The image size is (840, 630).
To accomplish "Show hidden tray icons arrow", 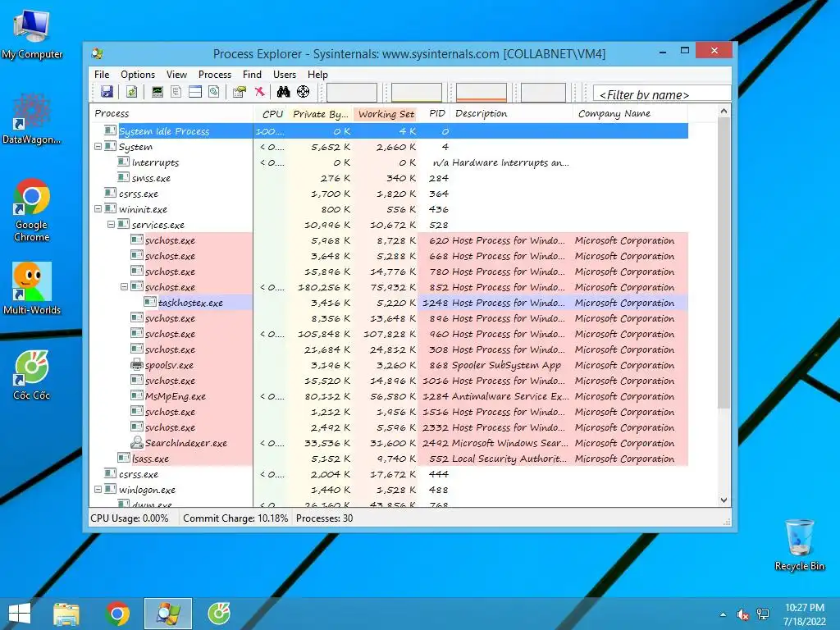I will pos(724,614).
